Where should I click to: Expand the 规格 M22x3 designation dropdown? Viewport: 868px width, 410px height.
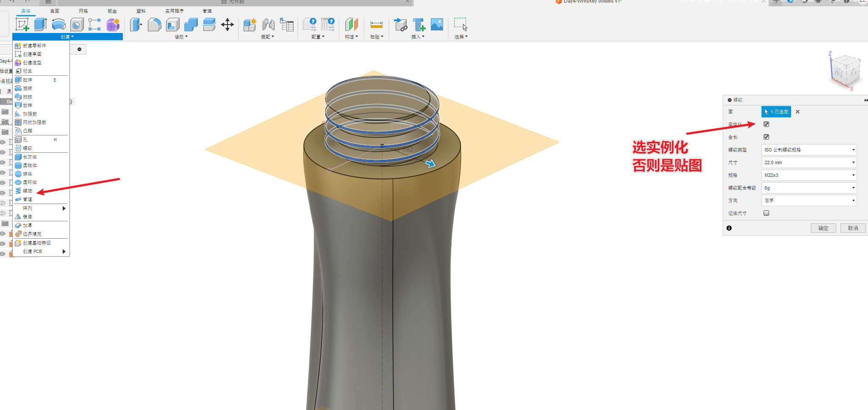pos(809,175)
